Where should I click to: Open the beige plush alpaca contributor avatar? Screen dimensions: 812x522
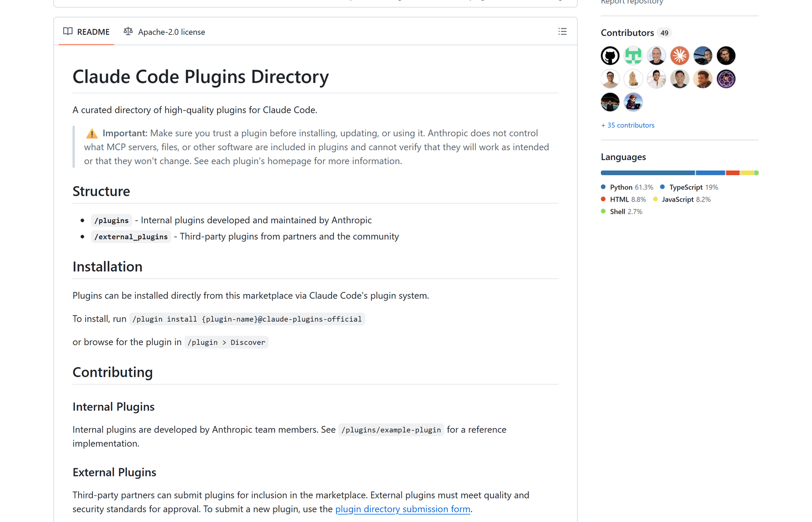tap(633, 79)
